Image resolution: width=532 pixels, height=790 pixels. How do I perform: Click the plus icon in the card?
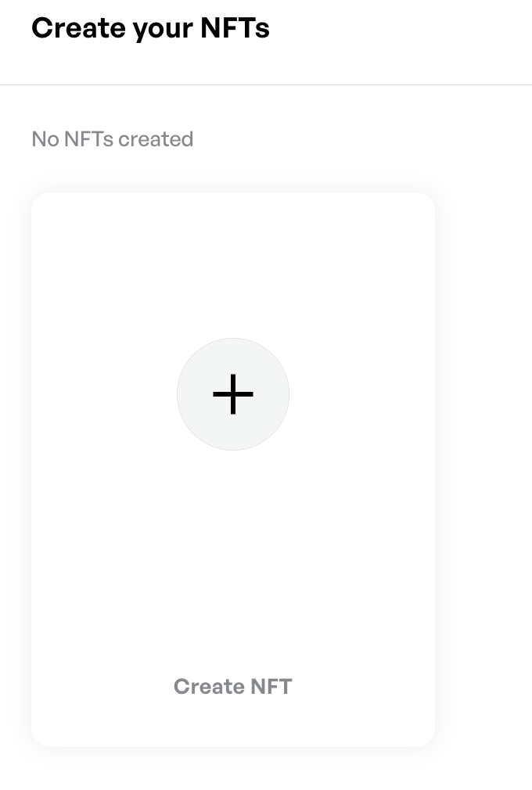click(233, 394)
